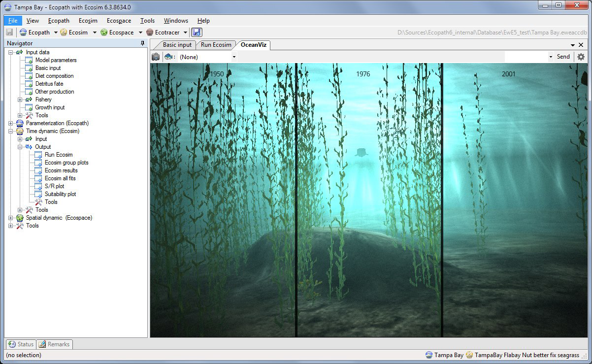Select Ecosim group plots in tree
This screenshot has width=592, height=364.
[66, 163]
